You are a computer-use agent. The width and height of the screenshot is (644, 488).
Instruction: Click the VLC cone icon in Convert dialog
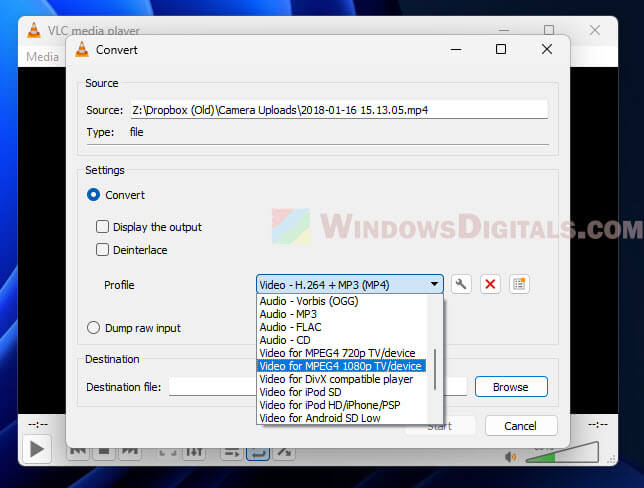pyautogui.click(x=82, y=50)
